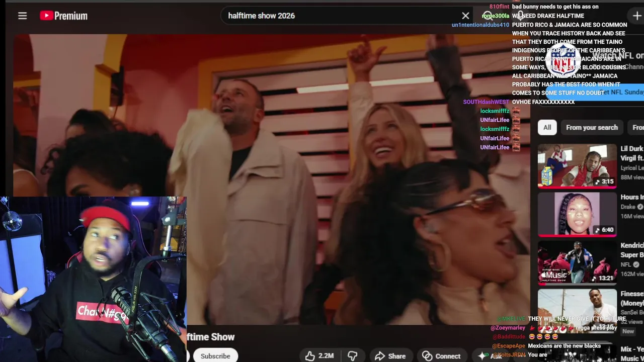Open the Connect button
The height and width of the screenshot is (362, 644).
point(441,356)
